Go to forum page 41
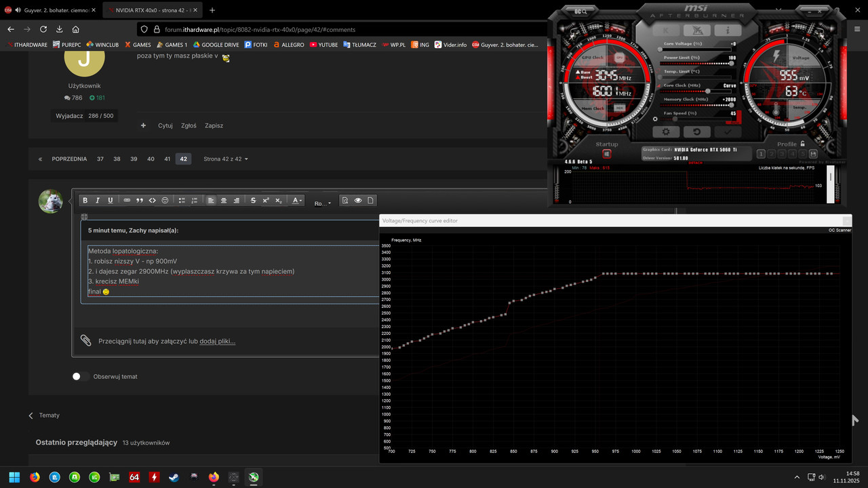 pyautogui.click(x=167, y=159)
